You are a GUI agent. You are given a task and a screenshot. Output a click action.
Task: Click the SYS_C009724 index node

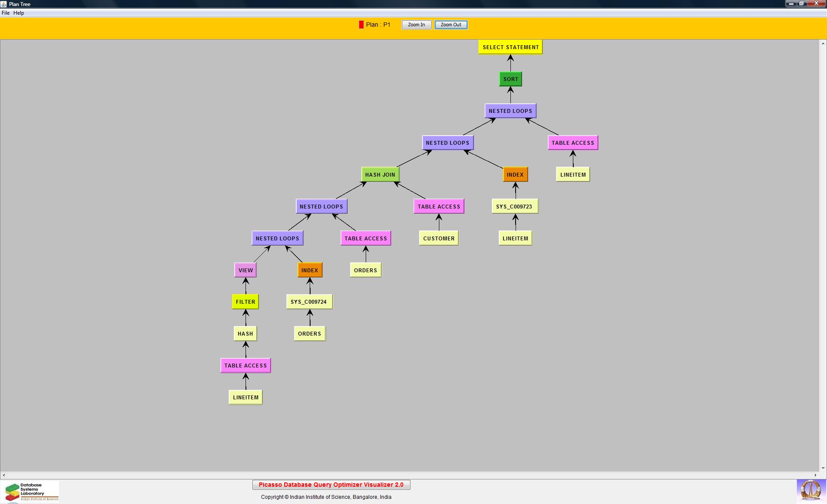click(x=309, y=302)
